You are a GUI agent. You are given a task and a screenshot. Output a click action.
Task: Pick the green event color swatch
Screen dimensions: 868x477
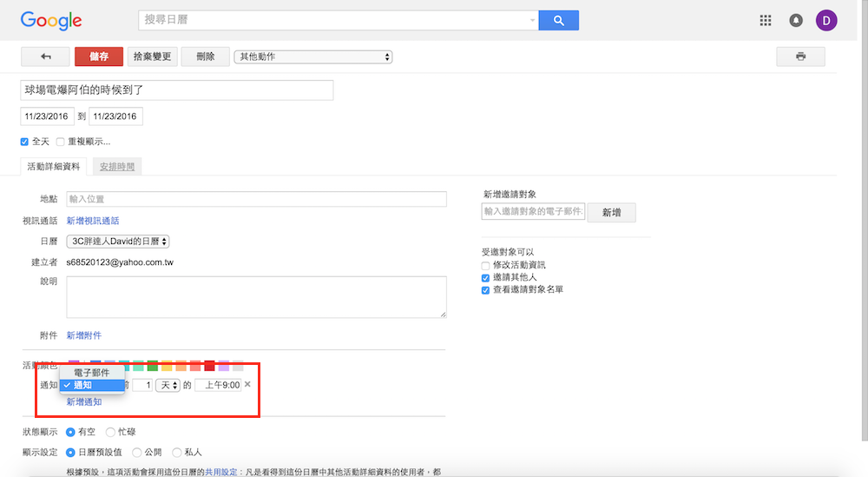tap(153, 366)
